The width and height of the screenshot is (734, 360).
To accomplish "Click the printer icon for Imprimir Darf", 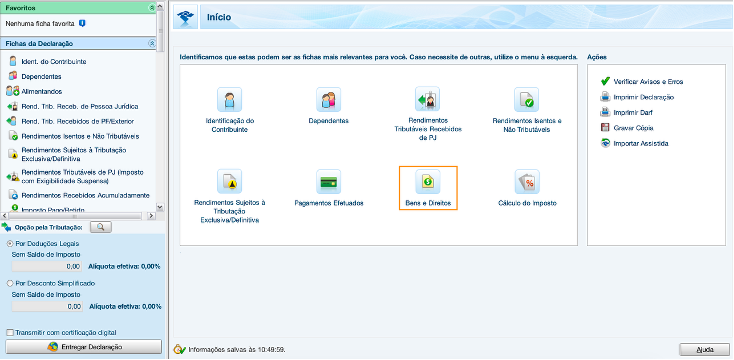I will pyautogui.click(x=605, y=112).
